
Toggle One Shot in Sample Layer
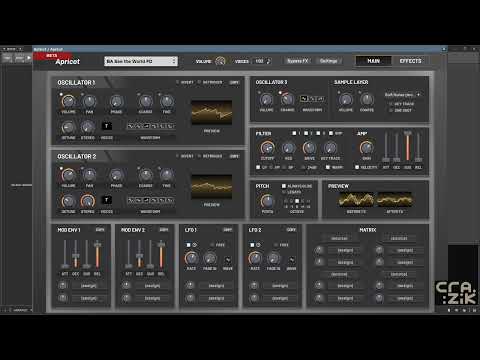(391, 110)
